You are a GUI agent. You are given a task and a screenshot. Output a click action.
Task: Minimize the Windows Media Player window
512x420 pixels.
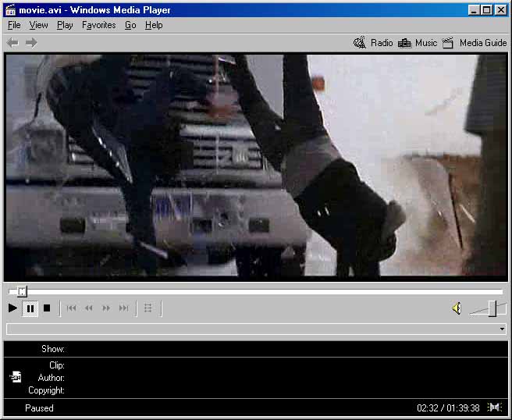point(474,10)
